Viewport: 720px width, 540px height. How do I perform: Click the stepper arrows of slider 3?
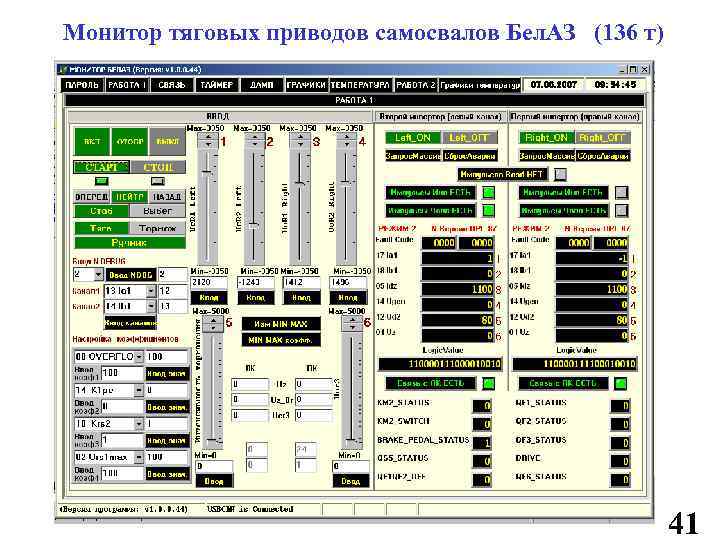pos(300,141)
